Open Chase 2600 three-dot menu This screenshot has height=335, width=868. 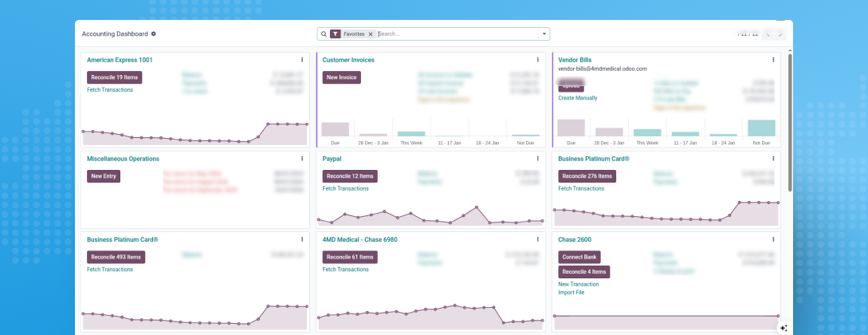click(x=773, y=239)
